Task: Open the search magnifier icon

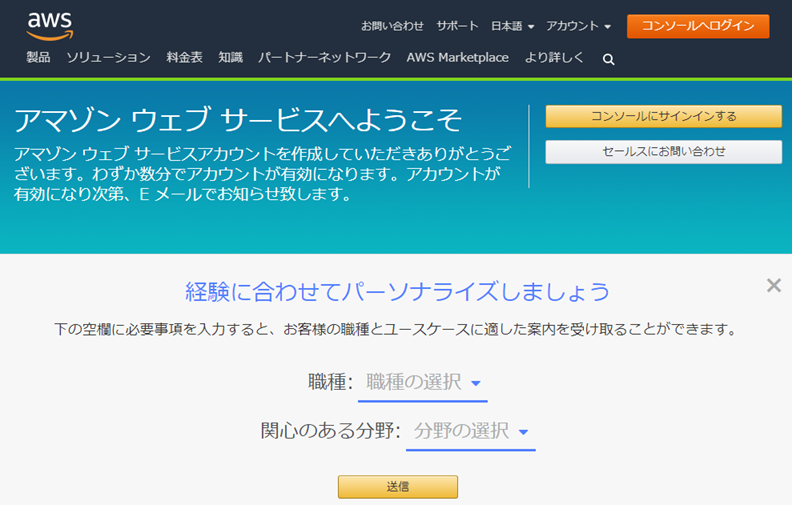Action: click(x=608, y=59)
